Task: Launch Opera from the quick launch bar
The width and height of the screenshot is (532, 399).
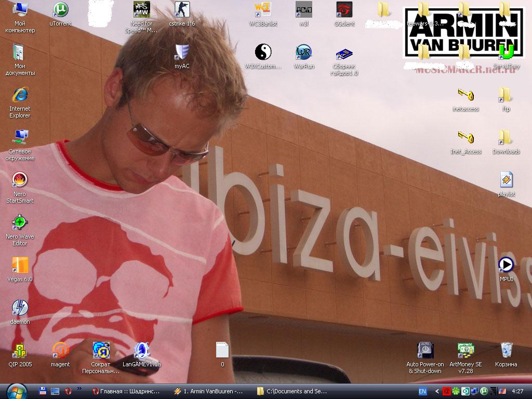Action: point(68,391)
